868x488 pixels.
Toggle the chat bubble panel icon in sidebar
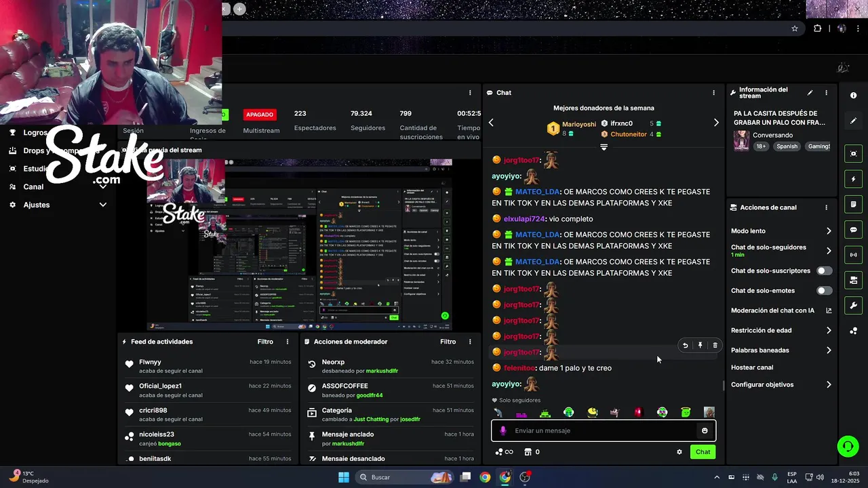pos(853,230)
